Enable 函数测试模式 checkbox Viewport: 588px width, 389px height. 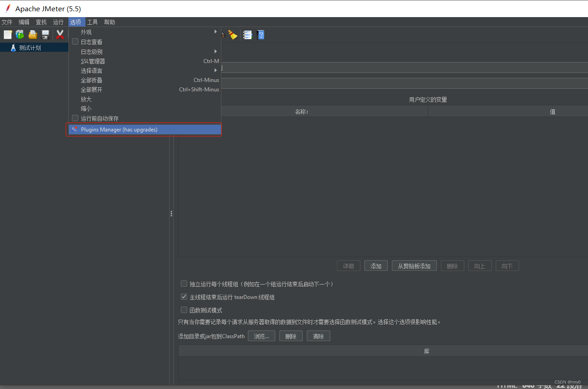[x=184, y=310]
